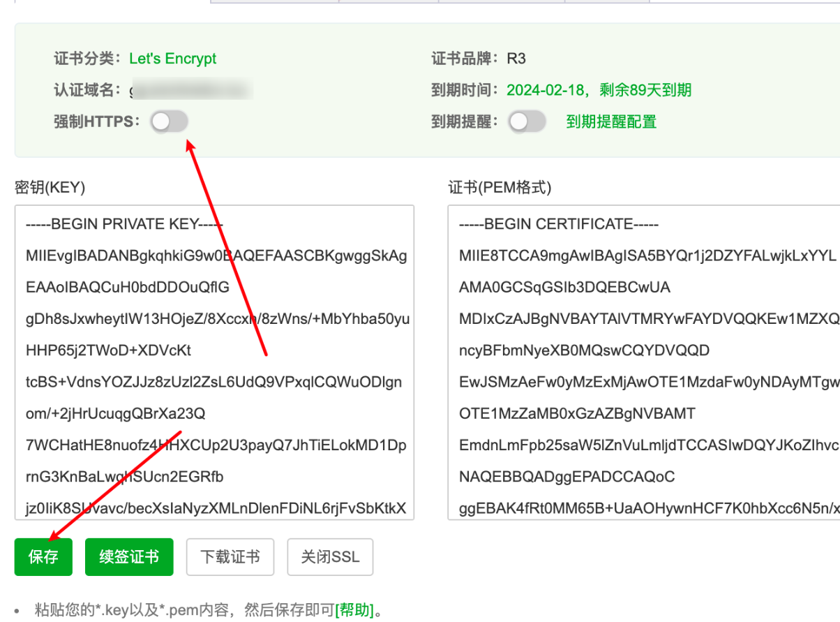Click the 密钥(KEY) field label
The image size is (840, 622).
pos(50,187)
